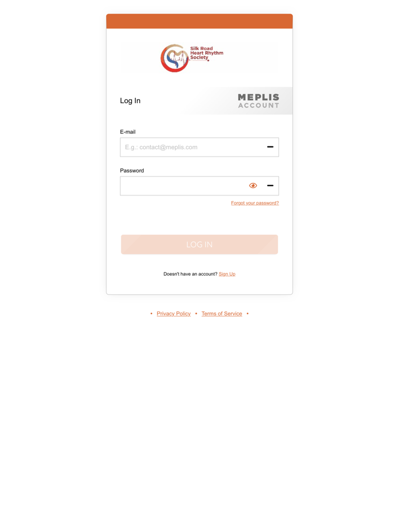Click the ACCOUNT text under MEPLIS
This screenshot has width=399, height=532.
(x=258, y=105)
